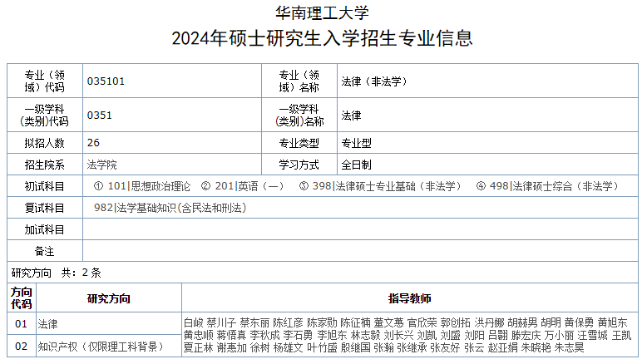
Task: Click advisor name 董文蕙
Action: pyautogui.click(x=388, y=322)
